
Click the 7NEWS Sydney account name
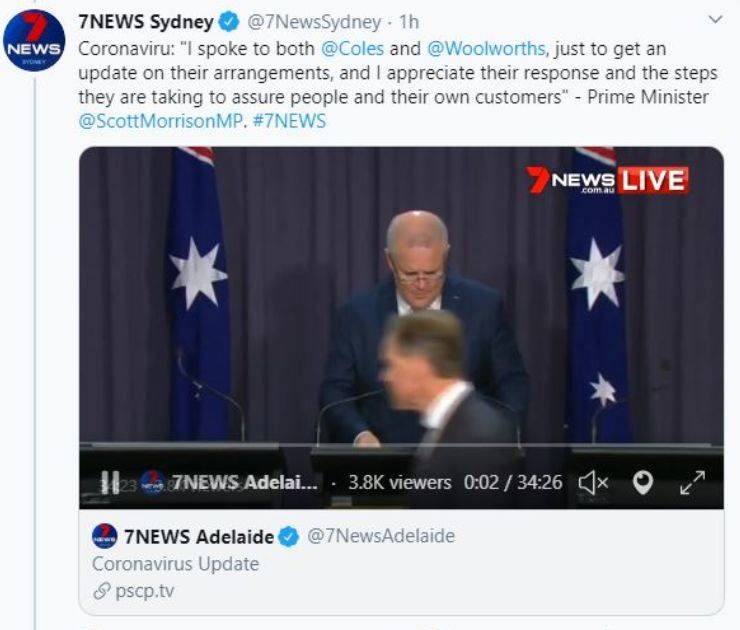coord(146,22)
